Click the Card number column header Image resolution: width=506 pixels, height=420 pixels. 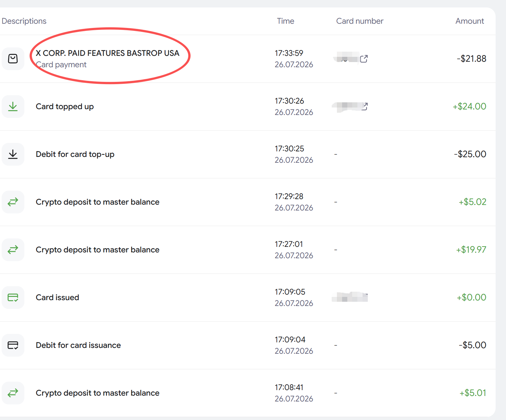[x=360, y=21]
